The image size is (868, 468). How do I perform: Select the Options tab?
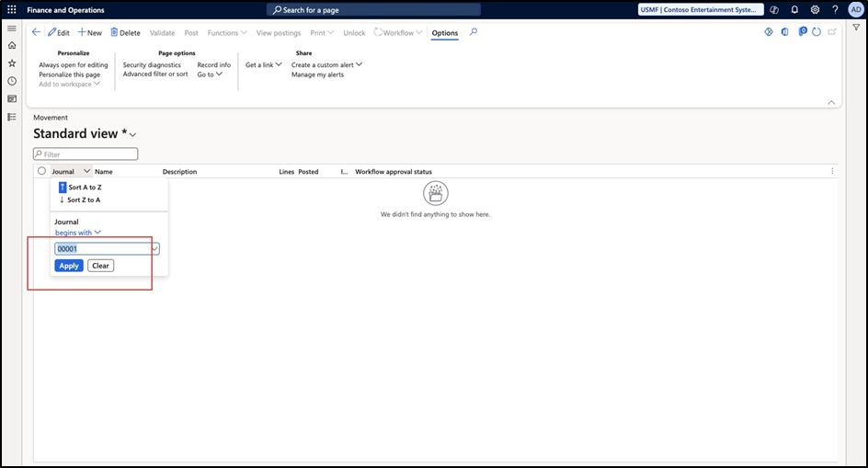(x=445, y=33)
